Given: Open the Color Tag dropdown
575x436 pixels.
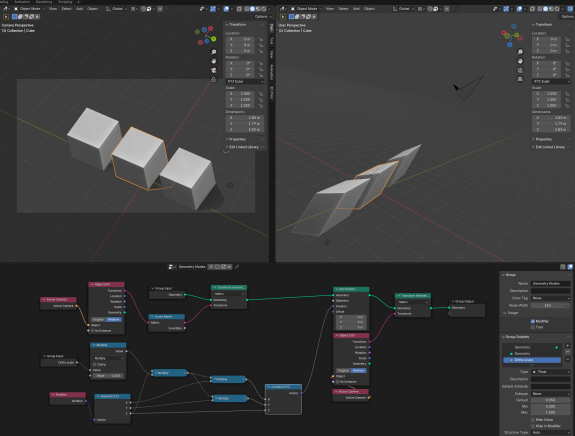Looking at the screenshot, I should click(550, 298).
